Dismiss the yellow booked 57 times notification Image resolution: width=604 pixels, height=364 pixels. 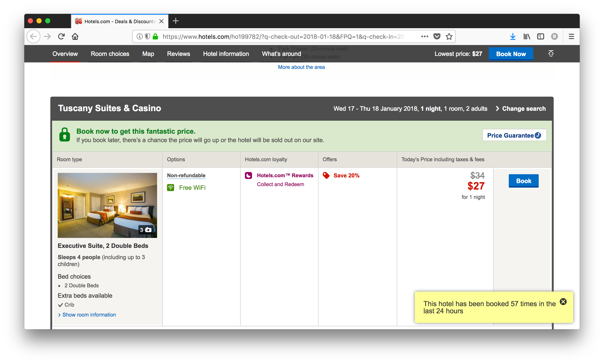[x=563, y=302]
